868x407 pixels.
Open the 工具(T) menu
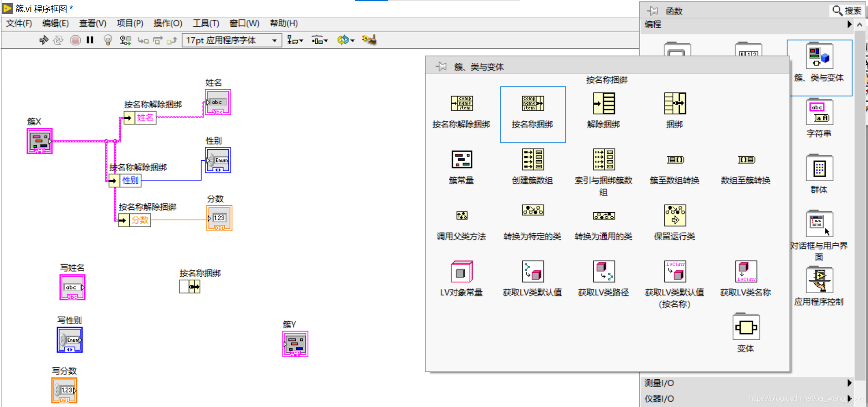206,23
